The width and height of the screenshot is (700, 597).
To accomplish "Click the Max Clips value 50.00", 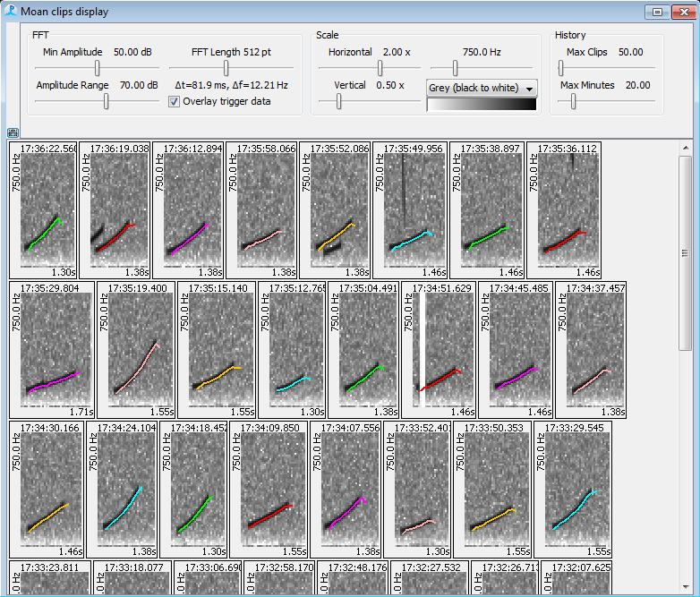I will (630, 52).
